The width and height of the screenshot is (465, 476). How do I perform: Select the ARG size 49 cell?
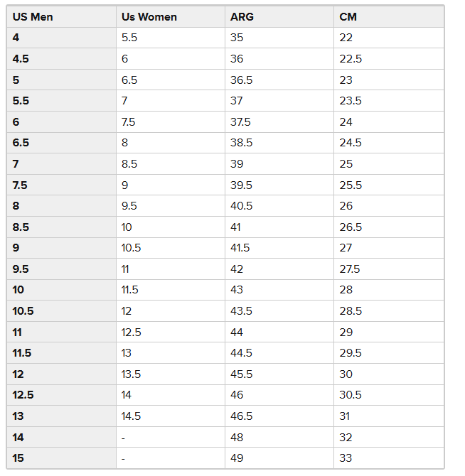point(237,458)
